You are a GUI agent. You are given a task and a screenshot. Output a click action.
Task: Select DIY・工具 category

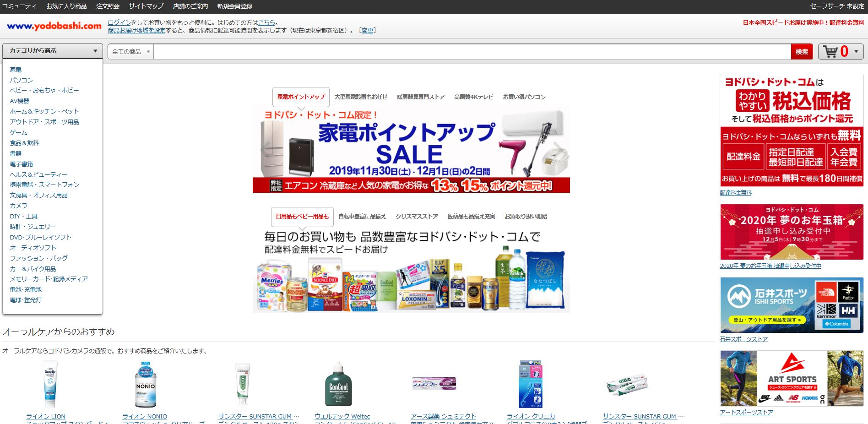24,216
